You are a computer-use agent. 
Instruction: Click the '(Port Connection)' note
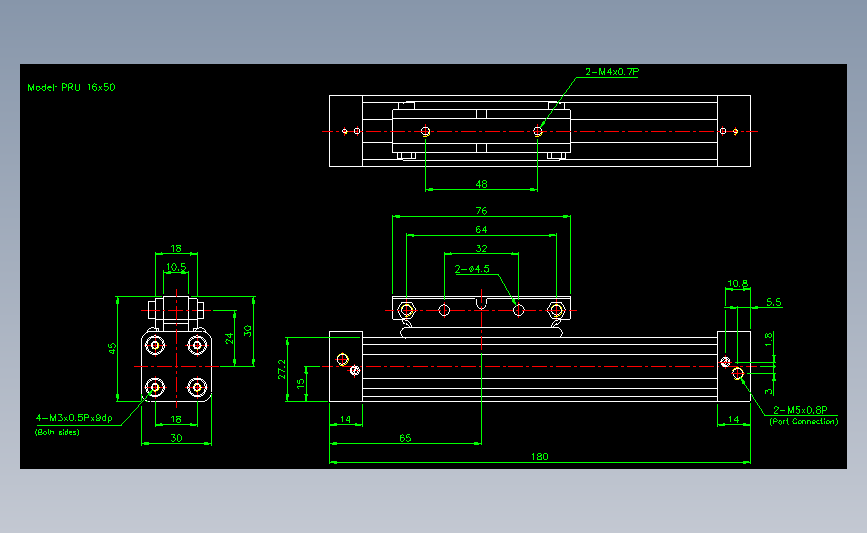(803, 421)
